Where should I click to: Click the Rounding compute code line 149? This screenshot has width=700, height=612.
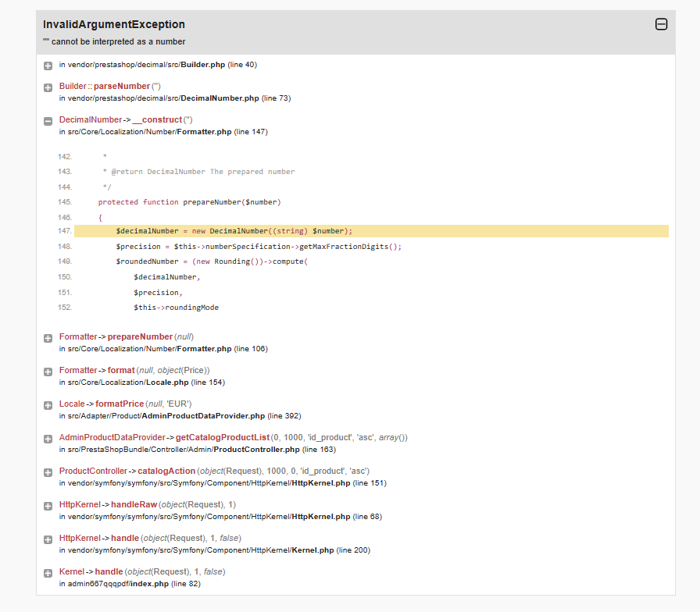[212, 262]
